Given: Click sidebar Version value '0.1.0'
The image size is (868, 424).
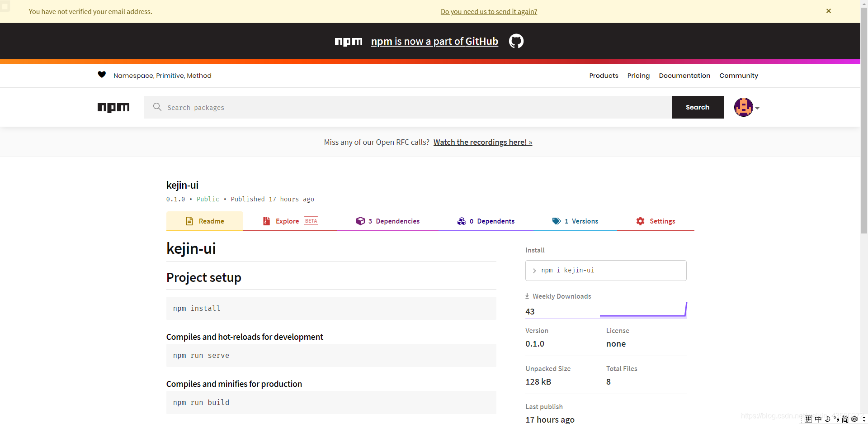Looking at the screenshot, I should (535, 343).
